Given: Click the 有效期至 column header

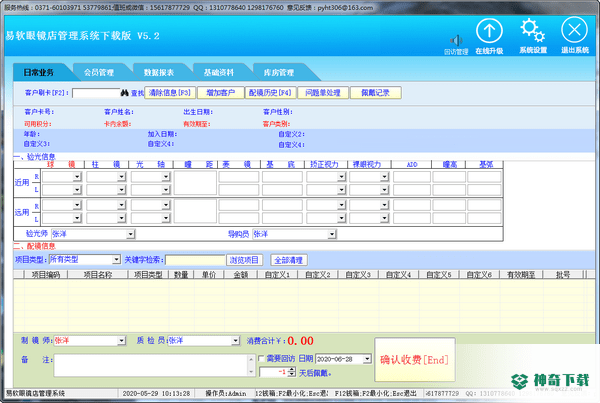Looking at the screenshot, I should [521, 274].
